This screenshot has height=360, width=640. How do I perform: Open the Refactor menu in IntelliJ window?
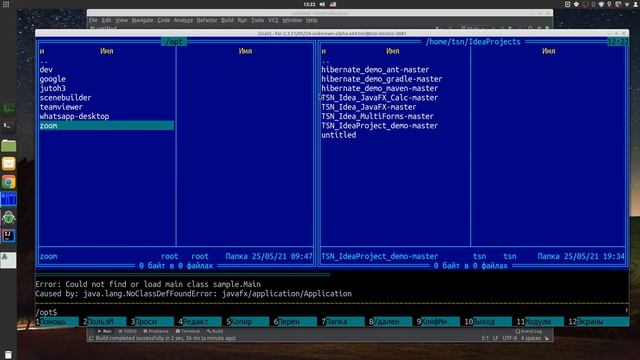pyautogui.click(x=207, y=20)
